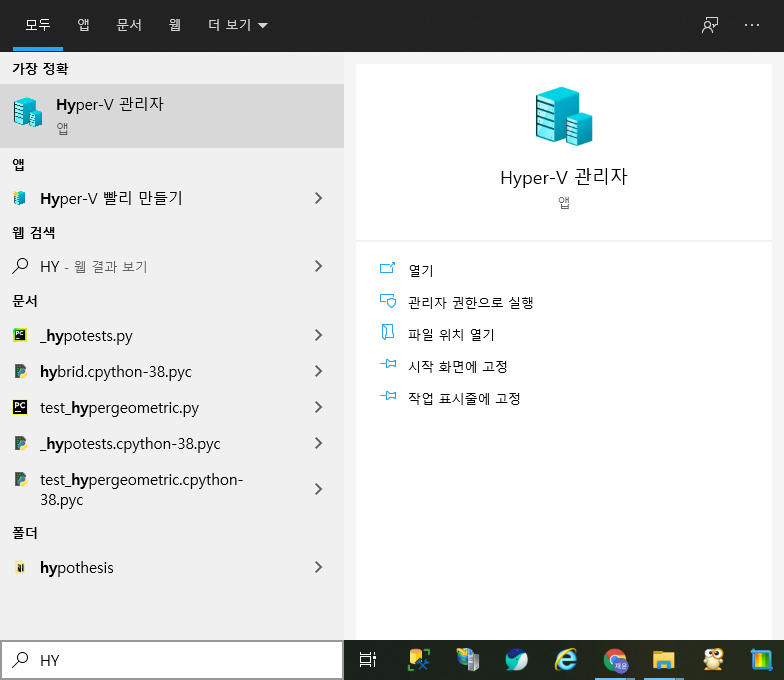
Task: Open the owl mascot app on the taskbar
Action: pos(713,659)
